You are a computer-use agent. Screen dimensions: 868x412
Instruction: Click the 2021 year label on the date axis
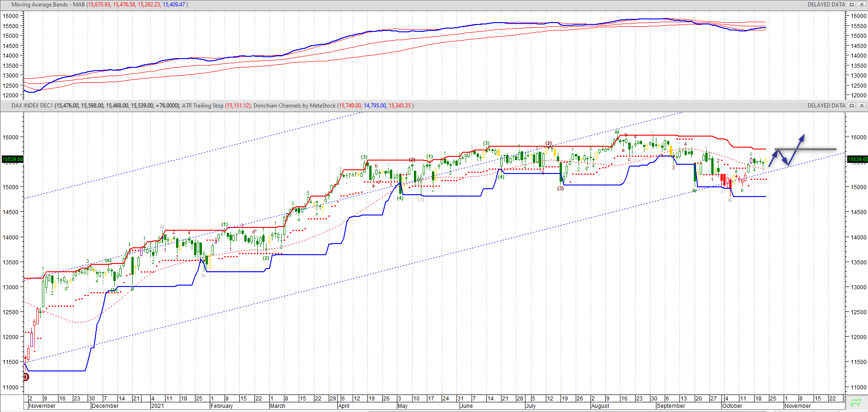(158, 406)
